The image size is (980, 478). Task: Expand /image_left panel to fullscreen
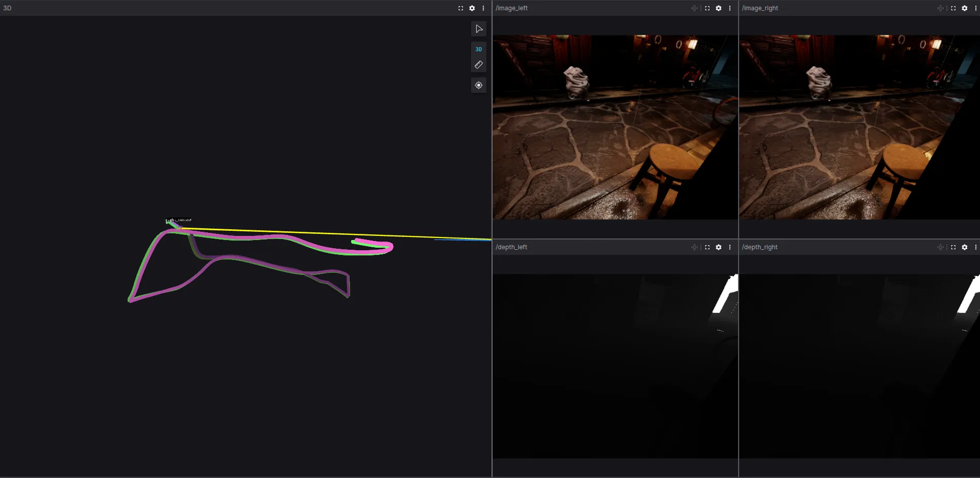(x=707, y=8)
